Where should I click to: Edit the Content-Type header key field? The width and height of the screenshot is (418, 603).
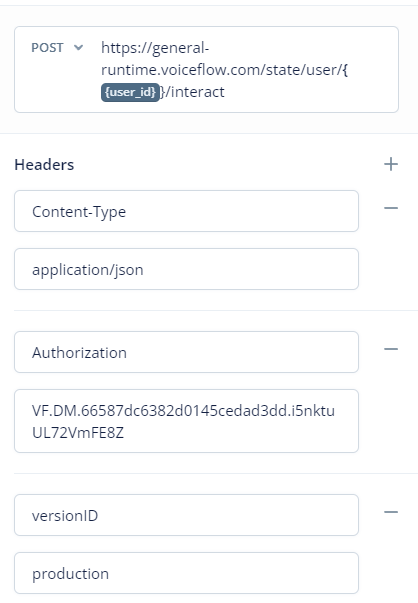tap(187, 211)
